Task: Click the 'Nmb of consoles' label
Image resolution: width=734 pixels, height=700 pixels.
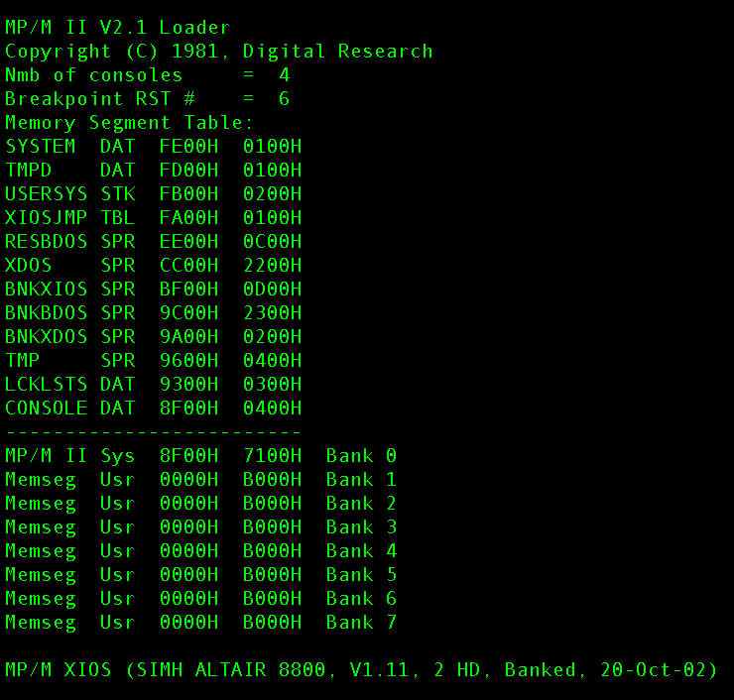Action: point(93,75)
